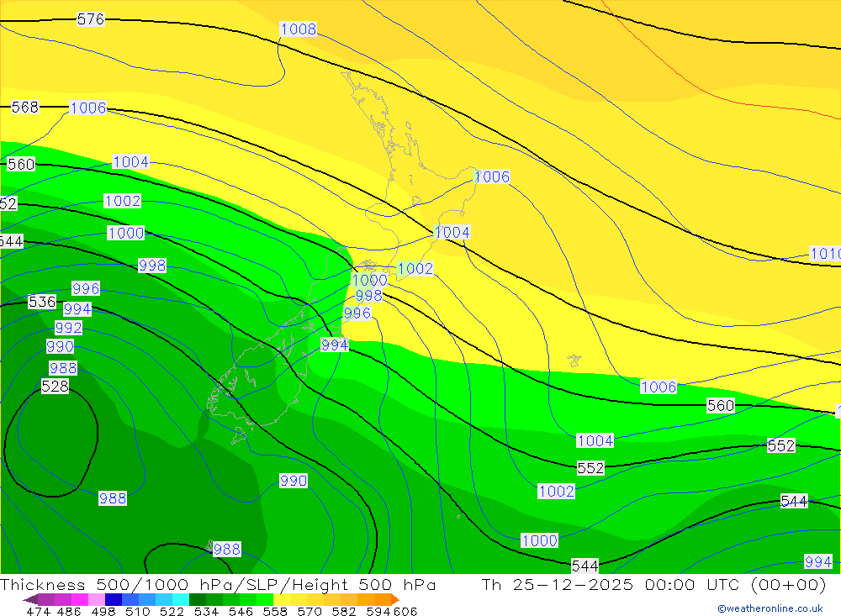The image size is (841, 616).
Task: Click legend value 474
Action: 38,612
